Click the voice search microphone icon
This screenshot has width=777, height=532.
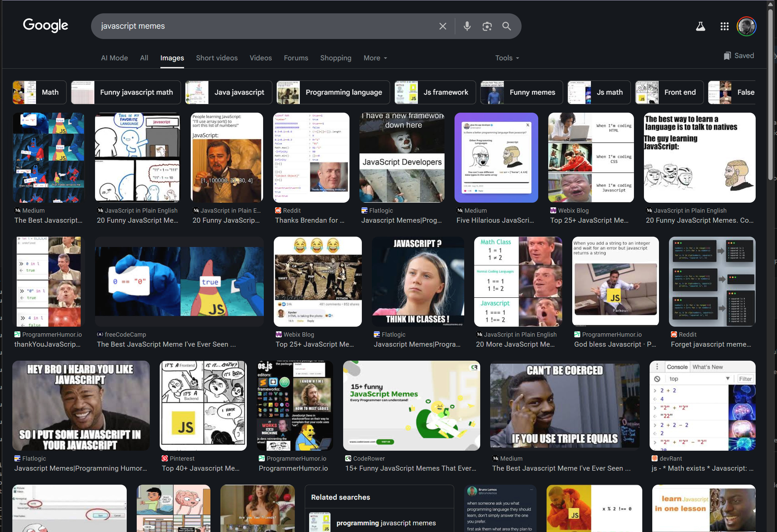point(467,26)
